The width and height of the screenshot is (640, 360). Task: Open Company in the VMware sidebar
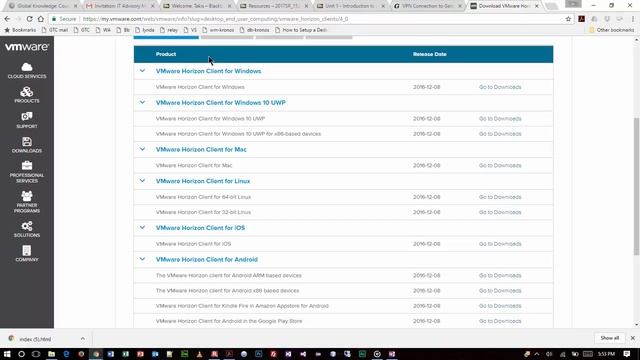tap(27, 254)
